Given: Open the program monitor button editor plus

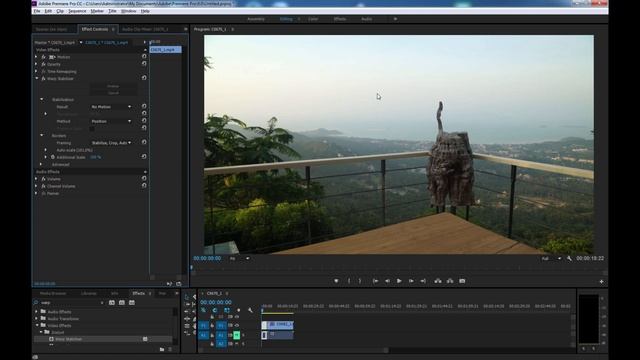Looking at the screenshot, I should tap(601, 282).
